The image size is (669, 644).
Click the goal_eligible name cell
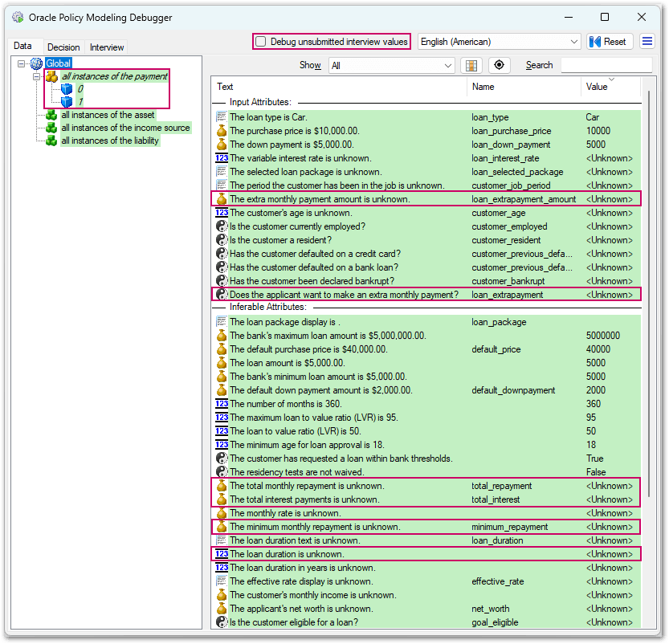(495, 622)
